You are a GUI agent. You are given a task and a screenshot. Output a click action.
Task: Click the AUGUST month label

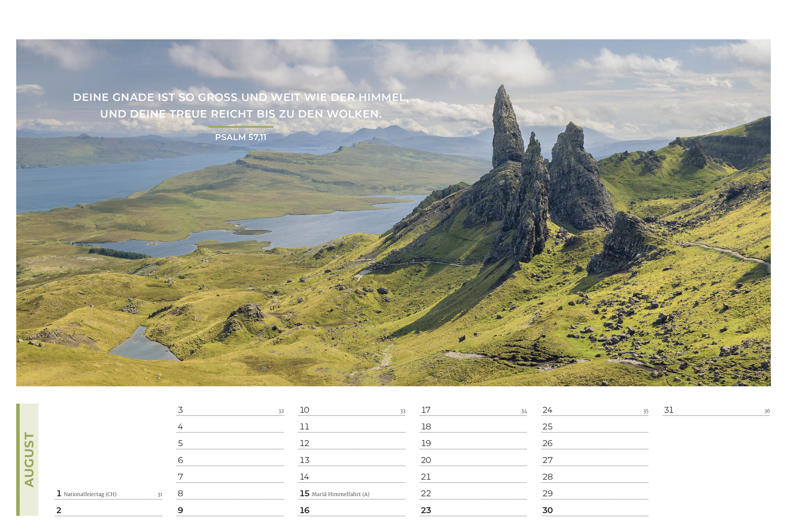point(29,459)
